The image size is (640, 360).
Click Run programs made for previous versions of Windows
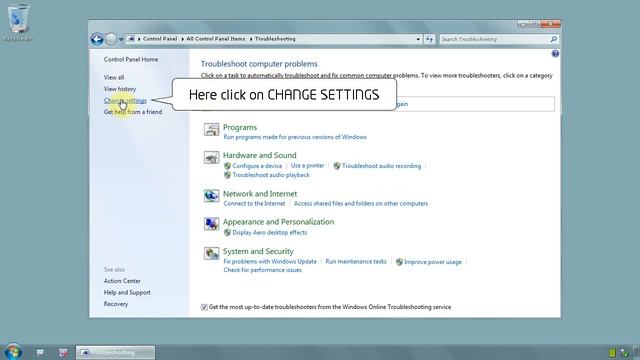pos(295,137)
